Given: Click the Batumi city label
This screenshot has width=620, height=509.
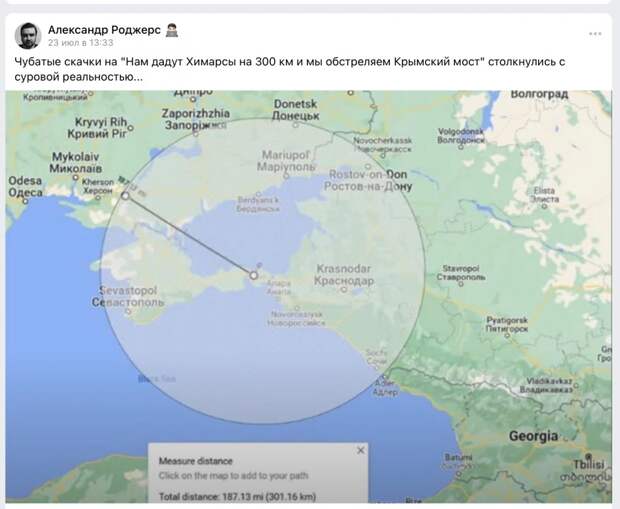Looking at the screenshot, I should click(x=458, y=461).
